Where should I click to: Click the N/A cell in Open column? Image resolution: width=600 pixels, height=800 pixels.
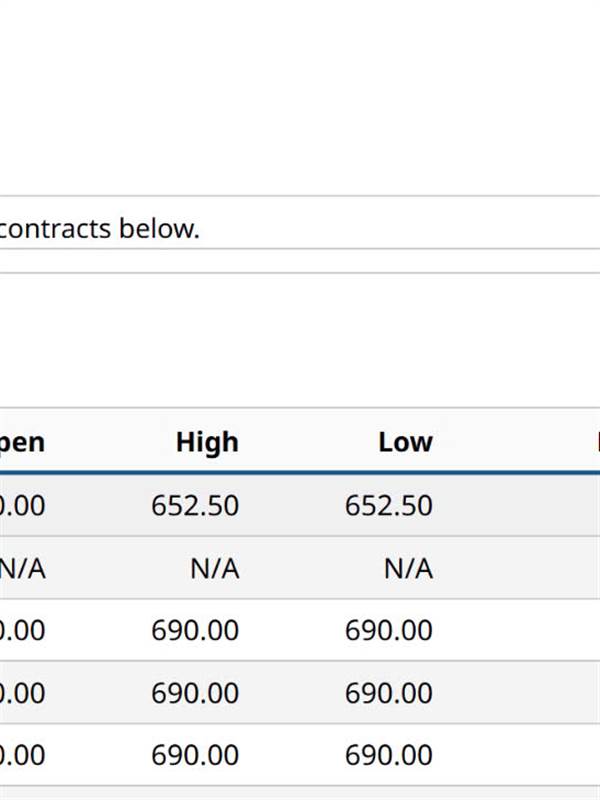(x=22, y=569)
